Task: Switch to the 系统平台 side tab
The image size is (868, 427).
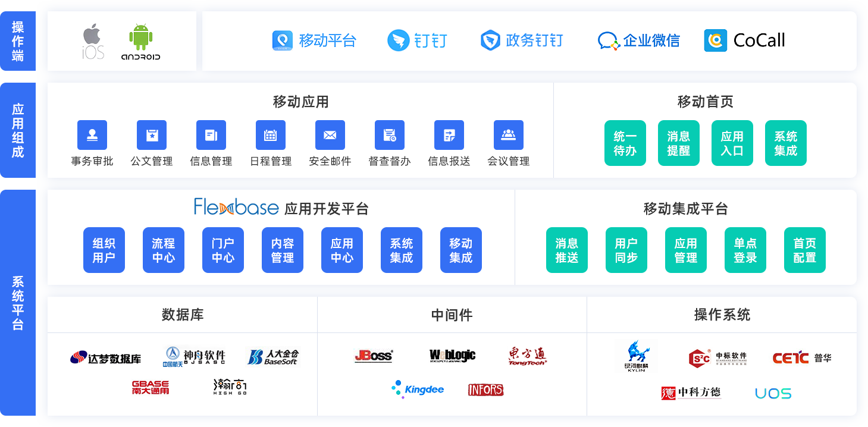Action: [18, 302]
